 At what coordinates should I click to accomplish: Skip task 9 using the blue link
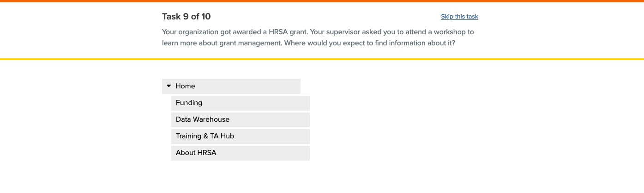coord(459,17)
